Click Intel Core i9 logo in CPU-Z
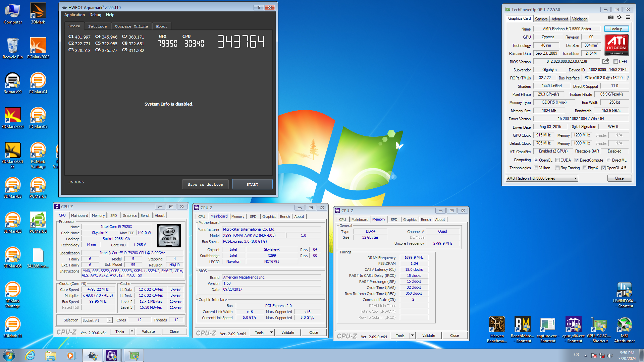 [x=169, y=236]
